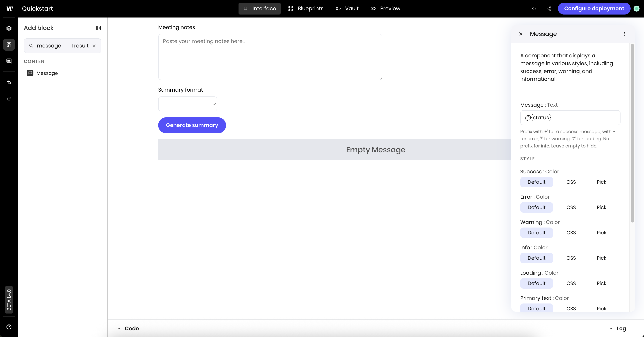Expand the Code panel
644x337 pixels.
pyautogui.click(x=128, y=328)
